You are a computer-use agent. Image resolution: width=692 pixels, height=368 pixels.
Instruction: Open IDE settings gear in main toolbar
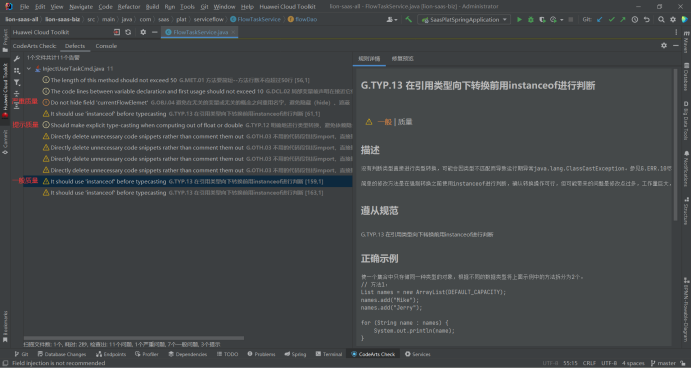(x=673, y=19)
